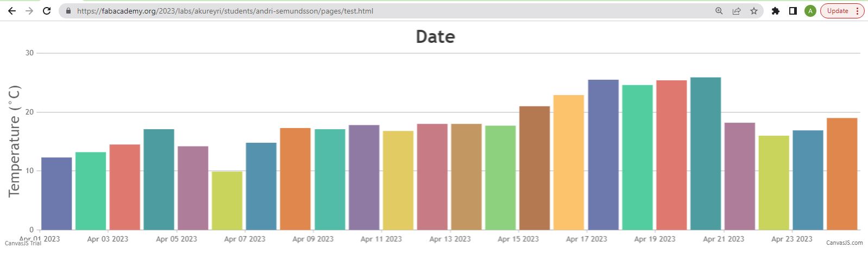This screenshot has height=254, width=868.
Task: Open Chrome menu via three vertical dots
Action: click(x=857, y=11)
